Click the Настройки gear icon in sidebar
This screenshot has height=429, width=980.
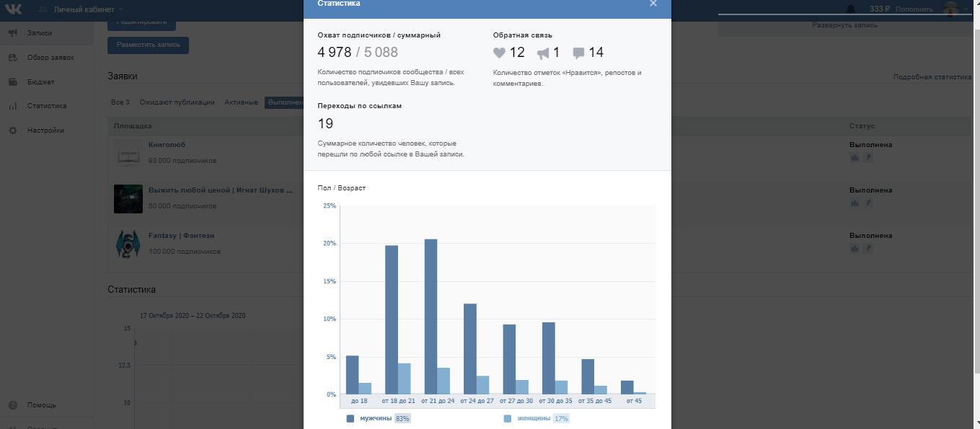click(13, 131)
